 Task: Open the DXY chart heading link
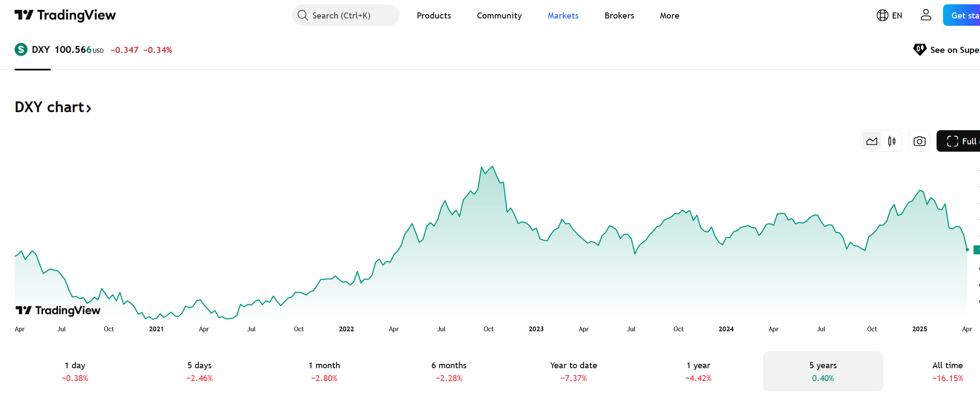point(53,107)
